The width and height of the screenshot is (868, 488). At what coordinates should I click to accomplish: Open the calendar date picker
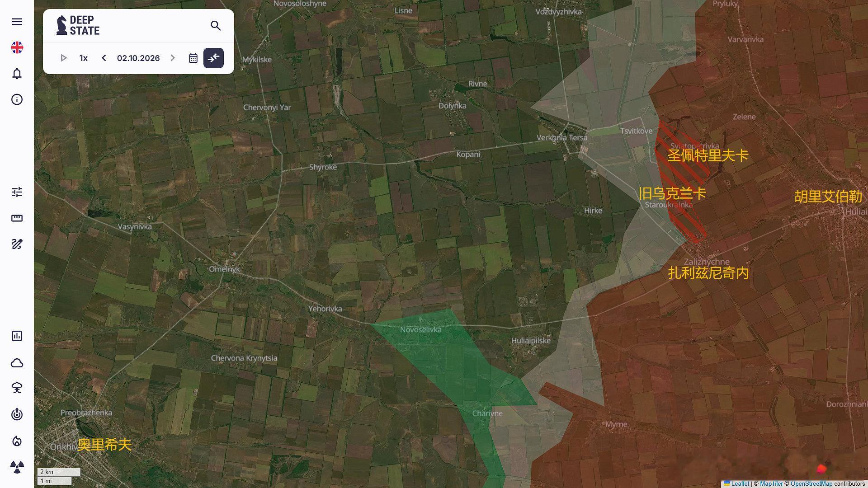tap(193, 58)
